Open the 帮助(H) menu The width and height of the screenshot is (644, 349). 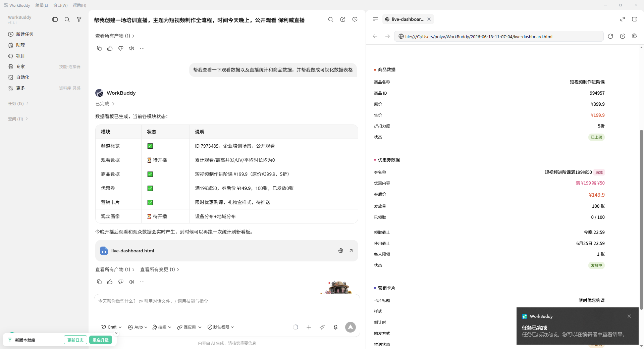[79, 5]
